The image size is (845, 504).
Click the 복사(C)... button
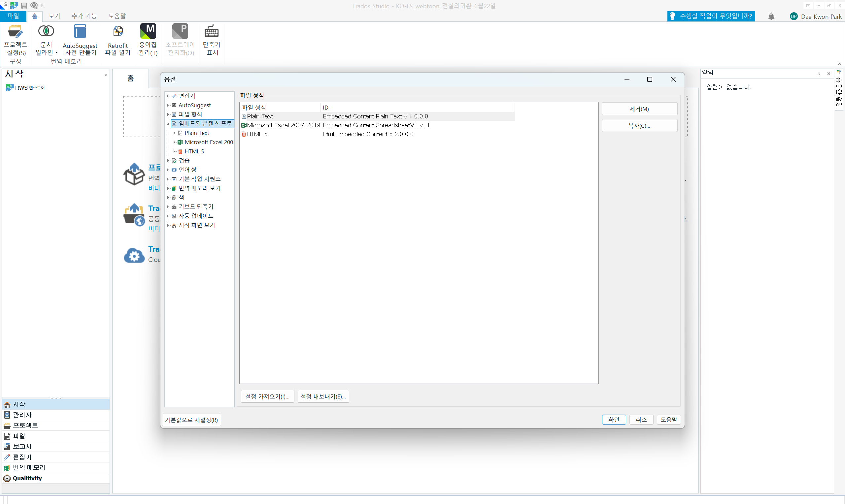[x=639, y=126]
